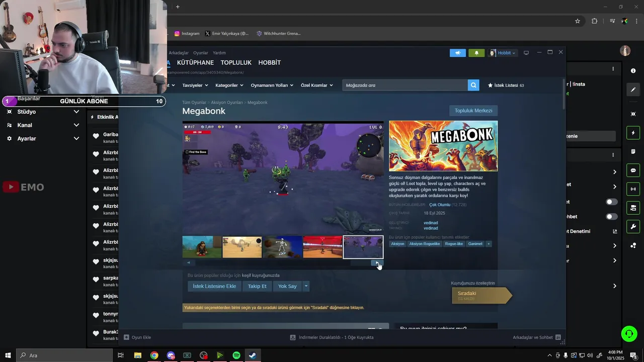
Task: Bookmark the page with the browser star icon
Action: pos(578,21)
